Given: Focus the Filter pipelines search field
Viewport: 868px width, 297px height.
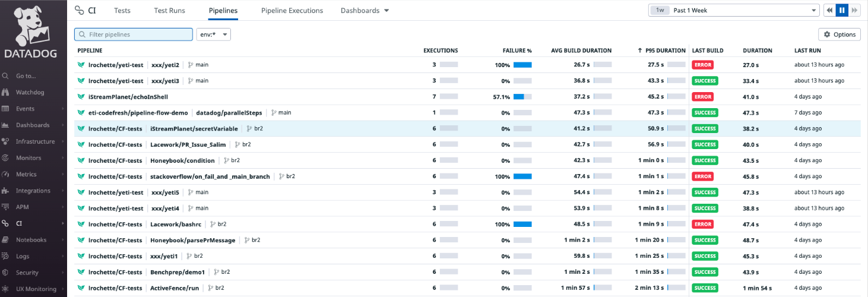Looking at the screenshot, I should (x=134, y=34).
